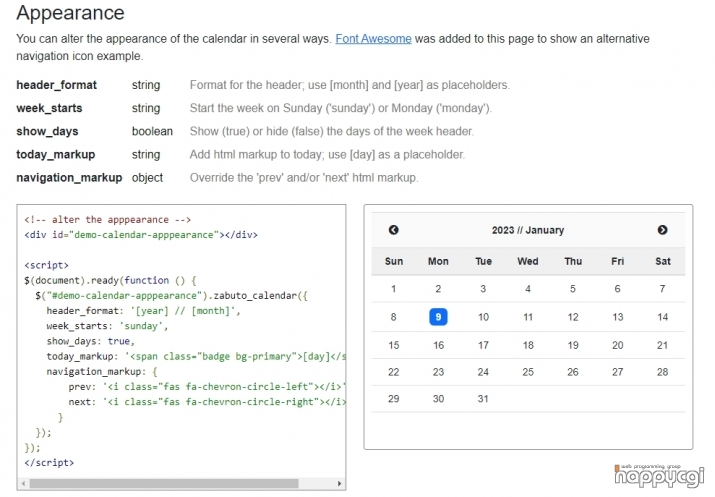Click the code line "week_starts: 'sunday',"
715x497 pixels.
(x=107, y=326)
